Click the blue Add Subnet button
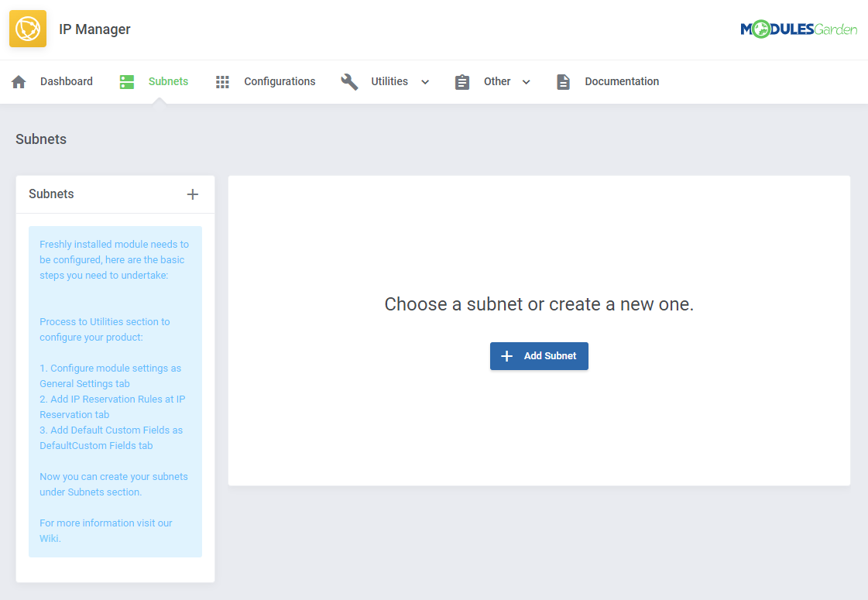 click(x=539, y=356)
